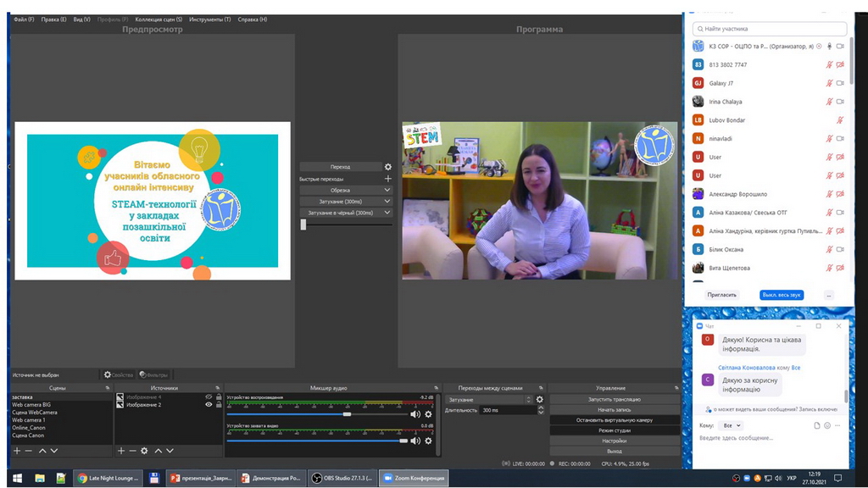Open audio settings gear for Устройство захвата аудио
This screenshot has width=868, height=488.
428,441
